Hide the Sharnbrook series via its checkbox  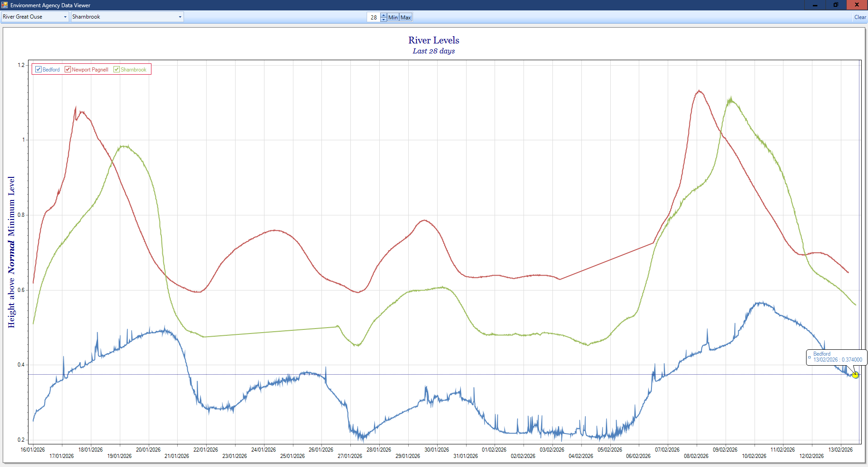[x=117, y=69]
